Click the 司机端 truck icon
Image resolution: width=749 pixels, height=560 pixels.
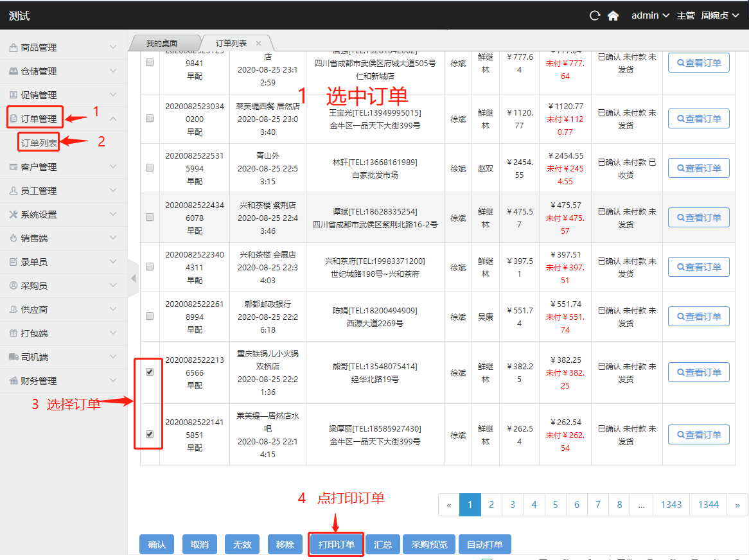[13, 357]
